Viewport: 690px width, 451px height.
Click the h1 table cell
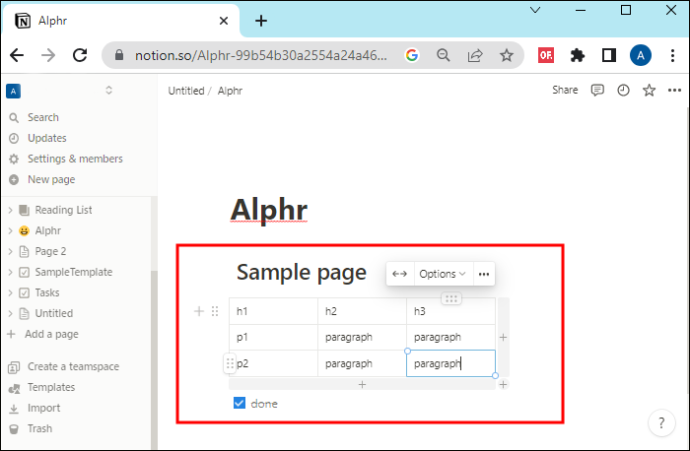(273, 311)
